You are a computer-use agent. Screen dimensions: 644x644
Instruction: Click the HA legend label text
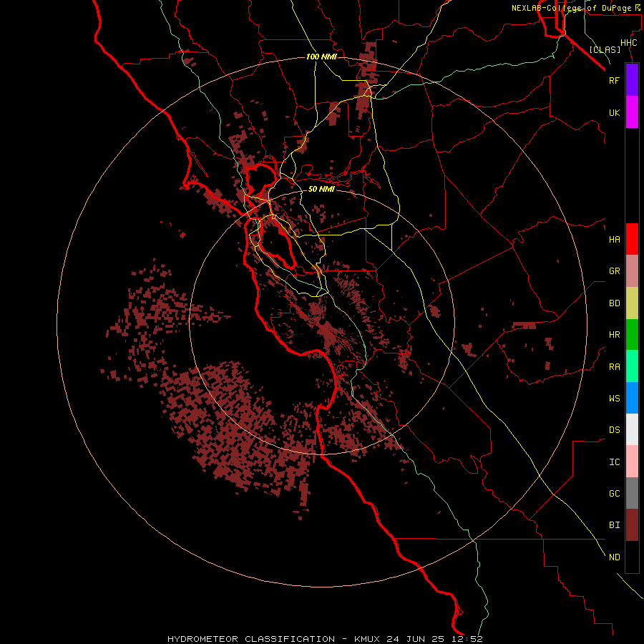tap(614, 240)
